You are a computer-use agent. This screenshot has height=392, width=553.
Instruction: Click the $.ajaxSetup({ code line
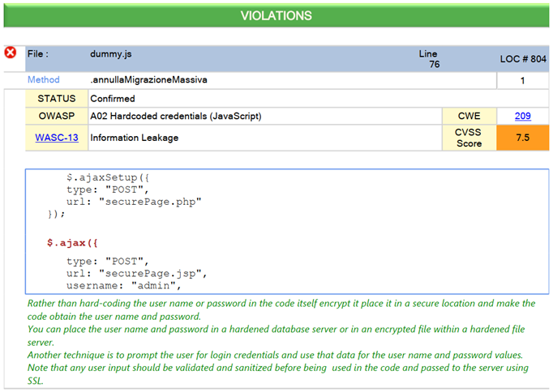tap(108, 177)
